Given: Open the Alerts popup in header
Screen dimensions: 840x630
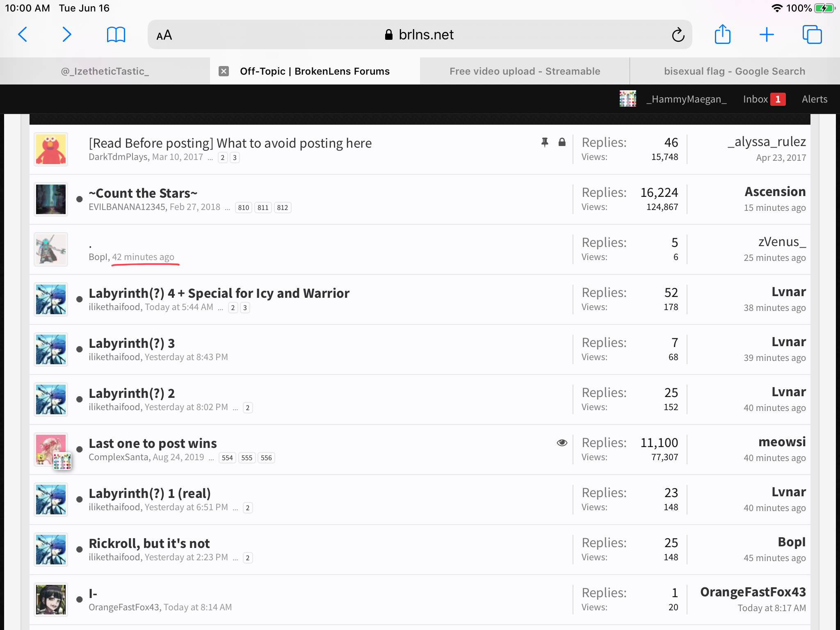Looking at the screenshot, I should 815,99.
